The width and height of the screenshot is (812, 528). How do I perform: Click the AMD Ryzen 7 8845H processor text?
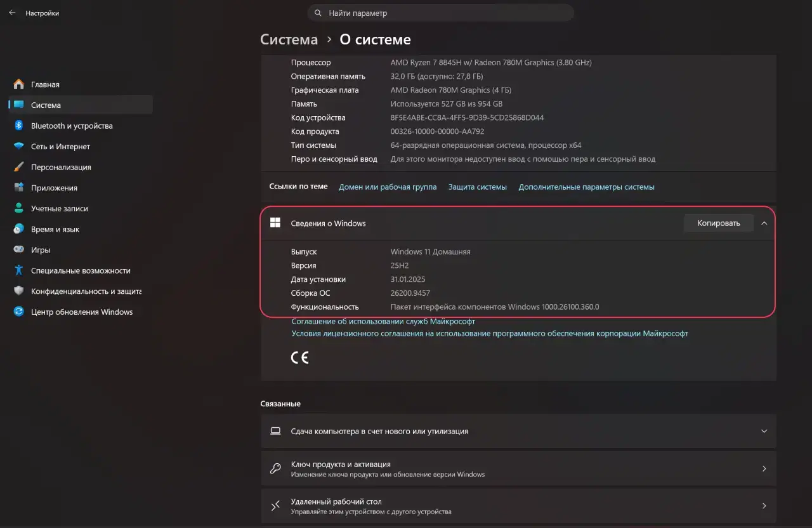(x=491, y=62)
